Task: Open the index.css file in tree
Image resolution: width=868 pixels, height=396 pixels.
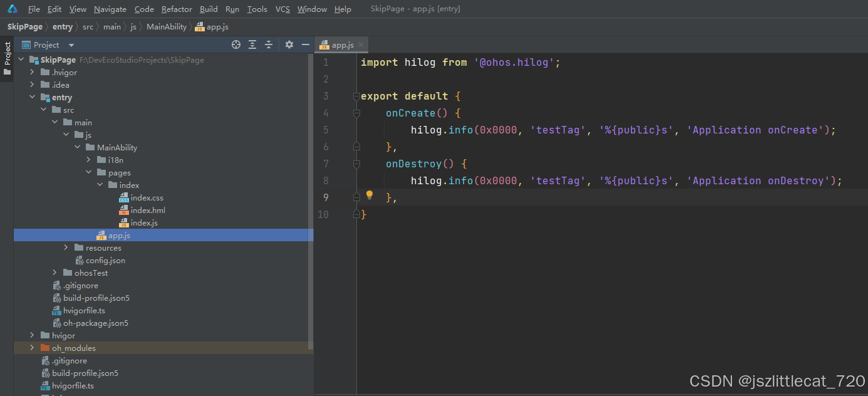Action: pyautogui.click(x=147, y=198)
